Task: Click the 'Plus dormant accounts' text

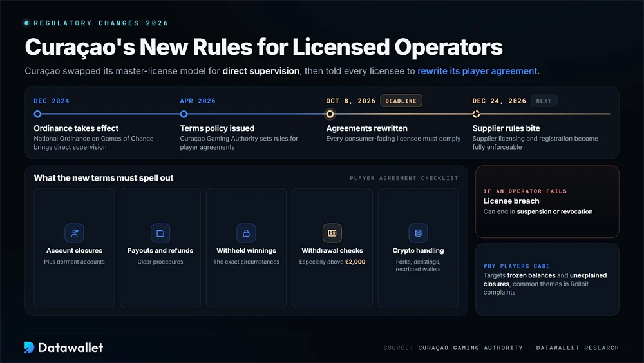Action: point(74,262)
